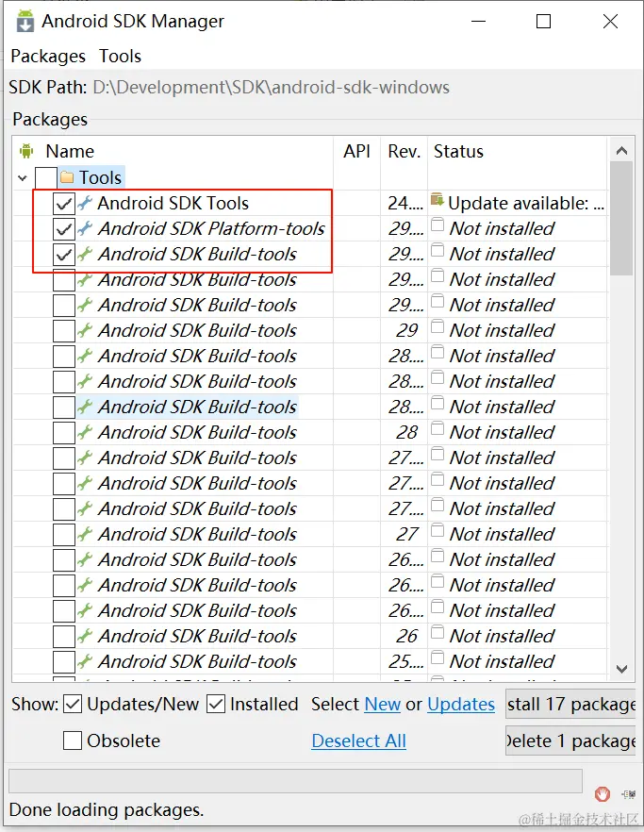Collapse the Tools tree node
Viewport: 644px width, 832px height.
click(23, 177)
